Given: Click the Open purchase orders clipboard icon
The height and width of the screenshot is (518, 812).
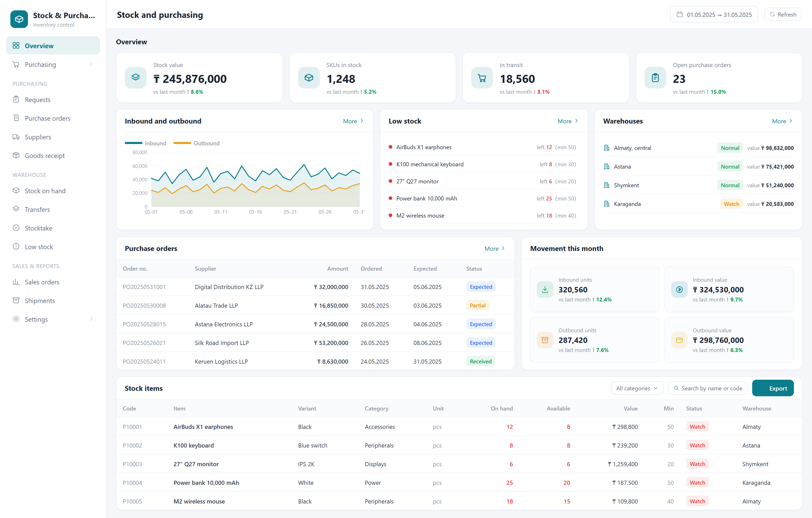Looking at the screenshot, I should pyautogui.click(x=655, y=77).
